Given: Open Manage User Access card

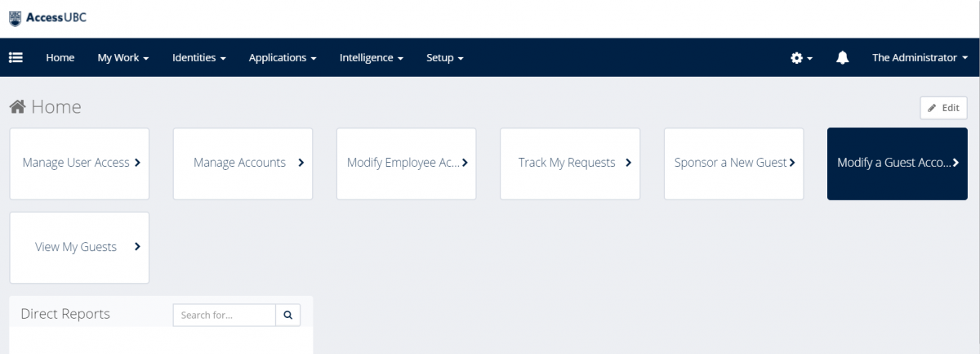Looking at the screenshot, I should (x=79, y=163).
